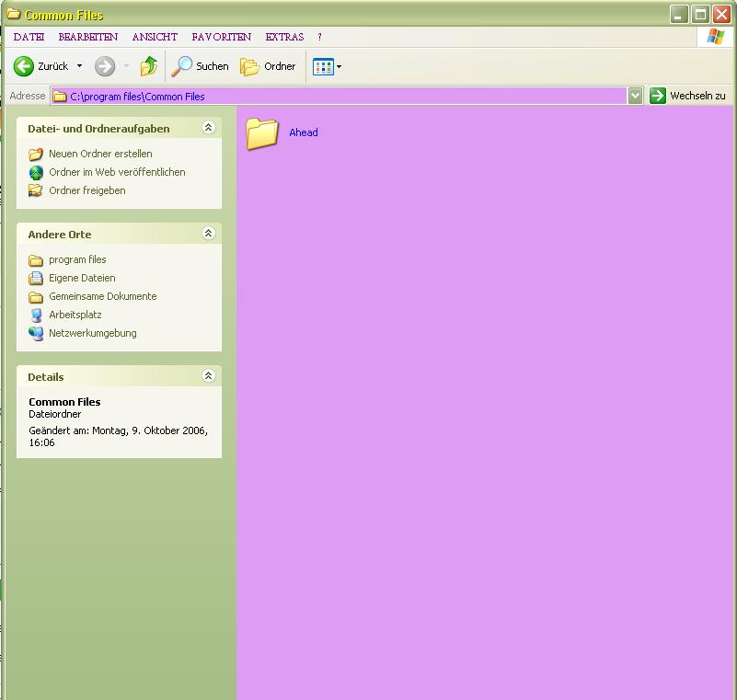Viewport: 737px width, 700px height.
Task: Navigate to program files link
Action: tap(77, 259)
